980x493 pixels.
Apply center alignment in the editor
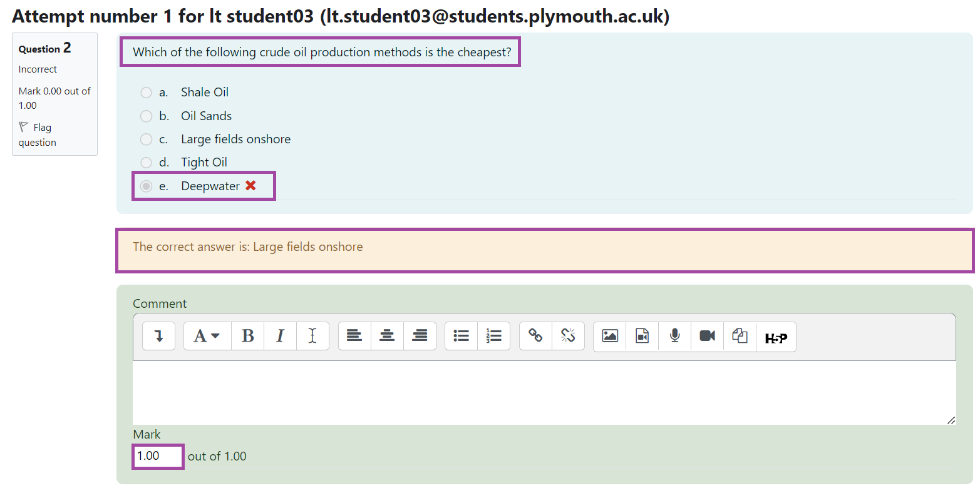(387, 336)
